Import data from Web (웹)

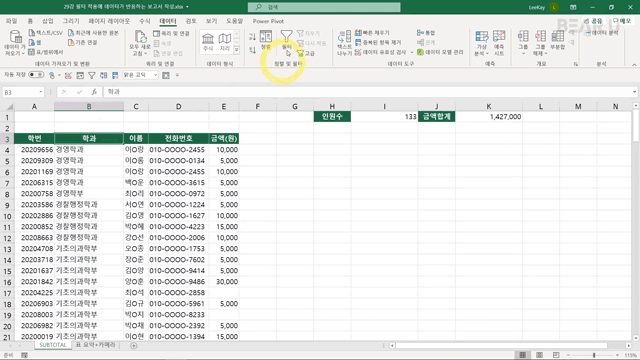(35, 42)
